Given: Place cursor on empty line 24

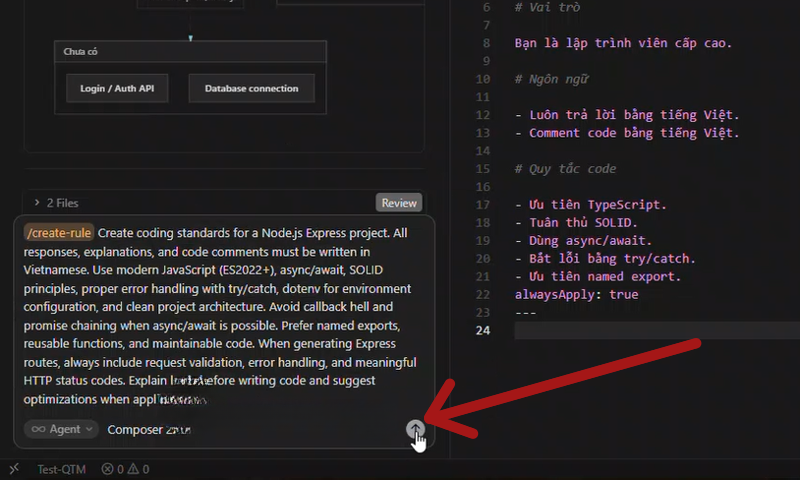Looking at the screenshot, I should 657,331.
